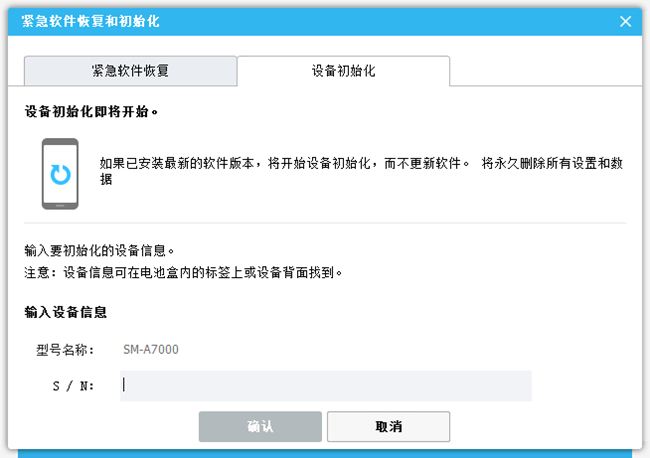Close the emergency recovery dialog window
This screenshot has width=650, height=458.
[x=626, y=21]
